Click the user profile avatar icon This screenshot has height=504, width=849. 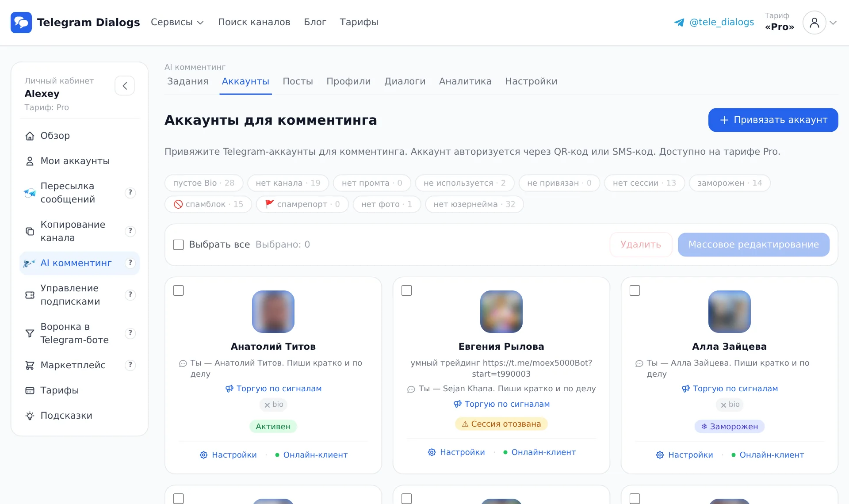tap(814, 23)
